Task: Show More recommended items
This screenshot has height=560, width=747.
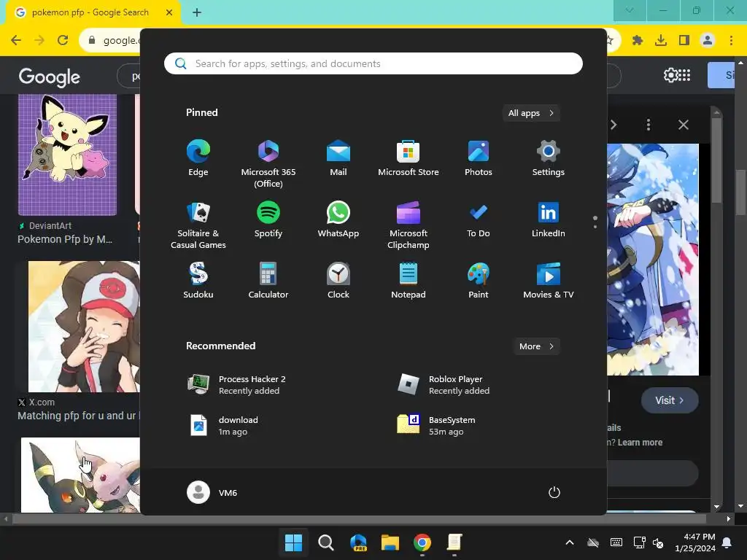Action: click(x=537, y=346)
